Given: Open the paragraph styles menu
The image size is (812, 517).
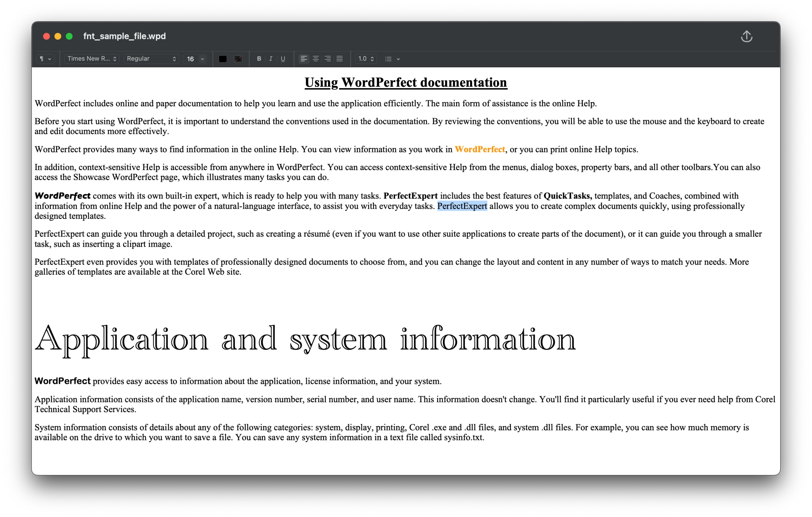Looking at the screenshot, I should [x=45, y=59].
